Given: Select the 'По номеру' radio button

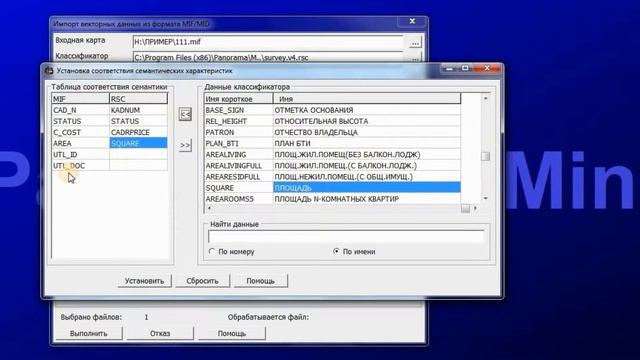Looking at the screenshot, I should [211, 251].
